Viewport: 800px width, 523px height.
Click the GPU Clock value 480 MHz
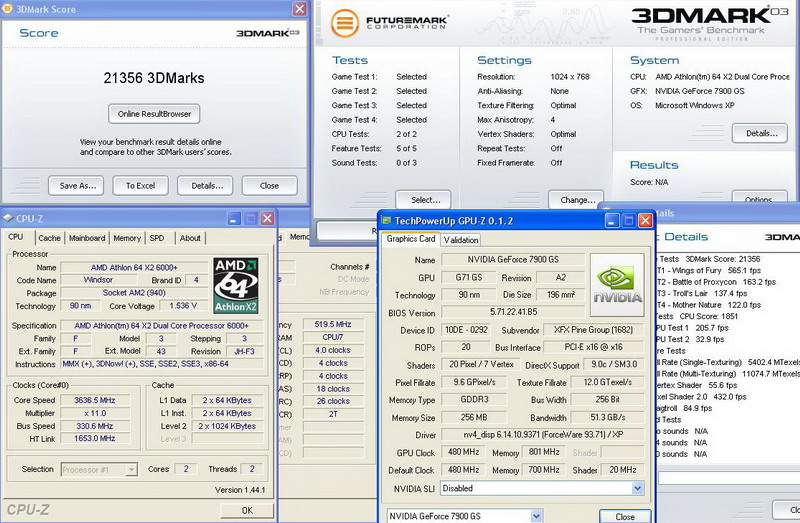[463, 452]
